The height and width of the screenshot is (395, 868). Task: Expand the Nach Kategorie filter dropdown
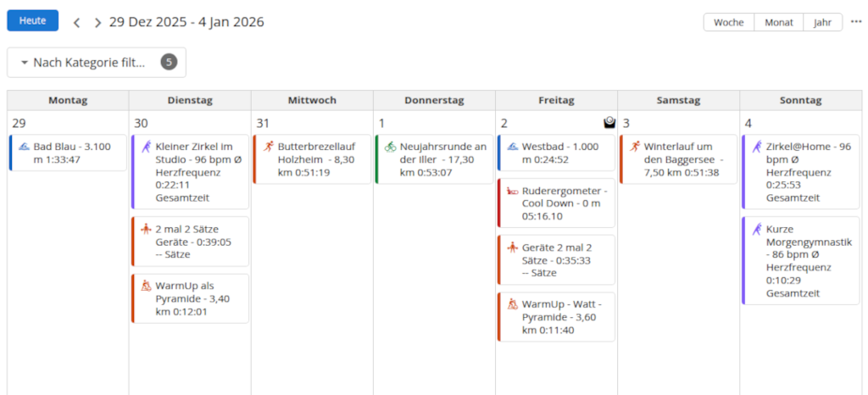tap(85, 62)
